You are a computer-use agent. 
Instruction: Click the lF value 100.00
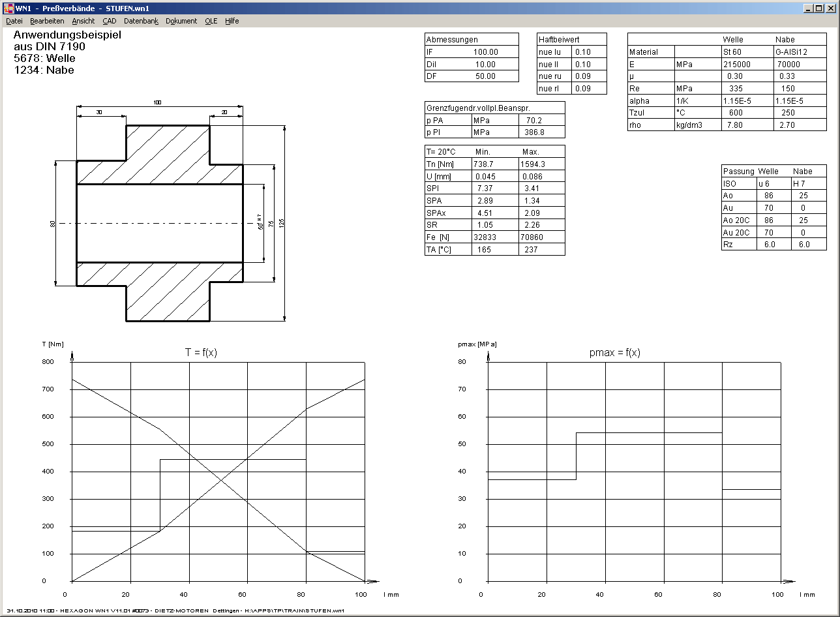tap(485, 52)
